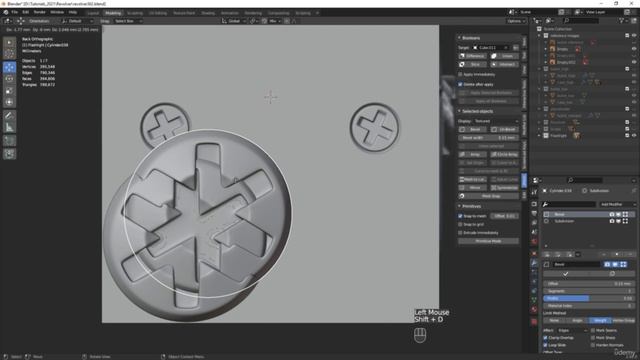The image size is (640, 360).
Task: Toggle Bevel modifier render camera icon in list
Action: [x=611, y=214]
